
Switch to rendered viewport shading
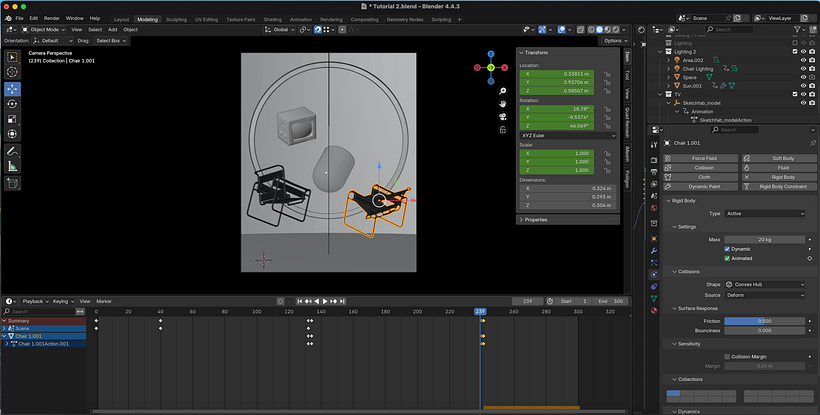616,30
